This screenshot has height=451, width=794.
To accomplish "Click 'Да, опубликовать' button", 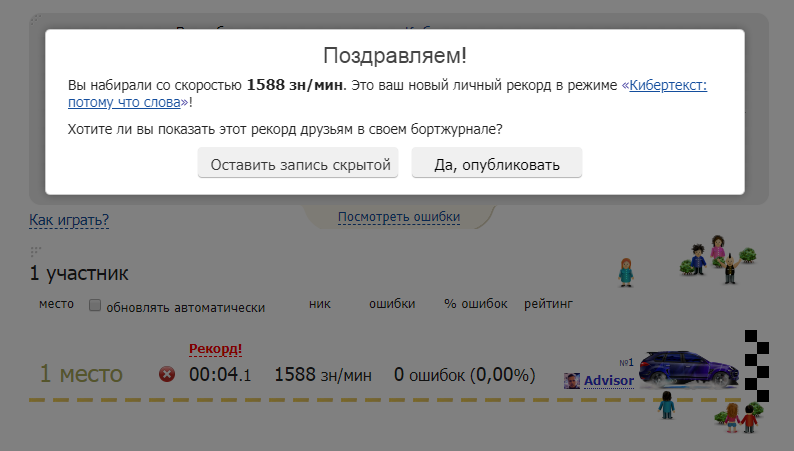I will (x=497, y=163).
